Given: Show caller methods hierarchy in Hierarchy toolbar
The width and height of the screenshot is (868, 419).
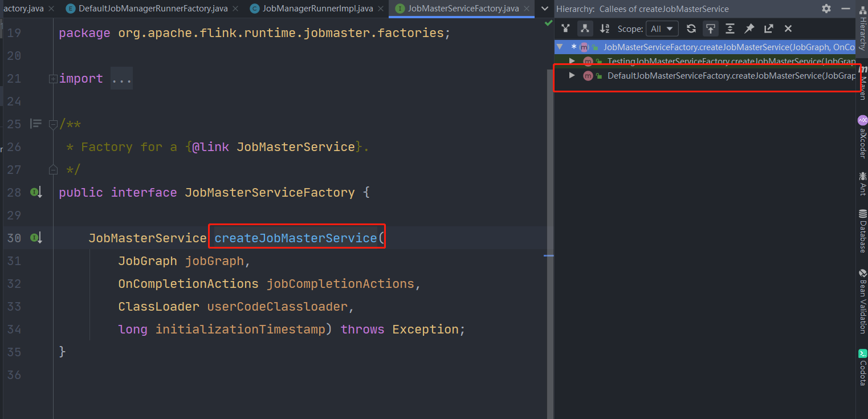Looking at the screenshot, I should [x=565, y=29].
